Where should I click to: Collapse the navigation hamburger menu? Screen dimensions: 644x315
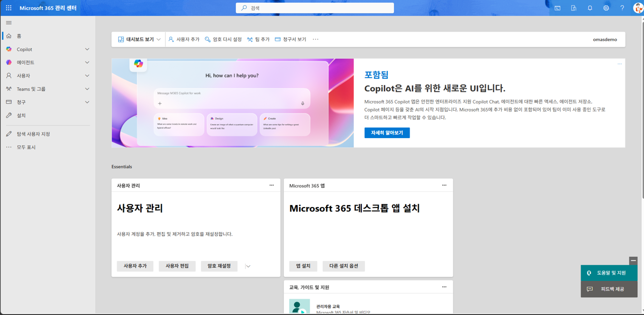click(x=9, y=23)
